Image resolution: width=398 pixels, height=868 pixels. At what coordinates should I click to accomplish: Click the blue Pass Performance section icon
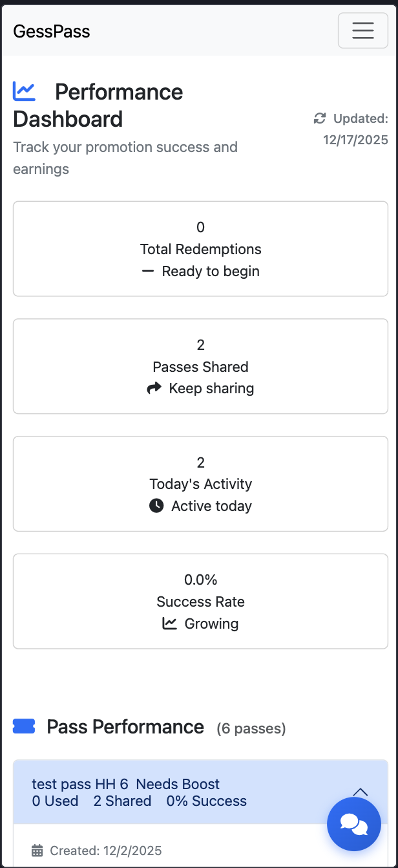(23, 726)
